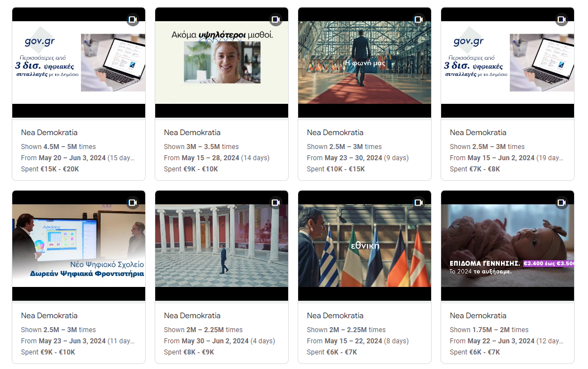Click 'Spent €9K - €10K' below May 15 – 28

191,169
